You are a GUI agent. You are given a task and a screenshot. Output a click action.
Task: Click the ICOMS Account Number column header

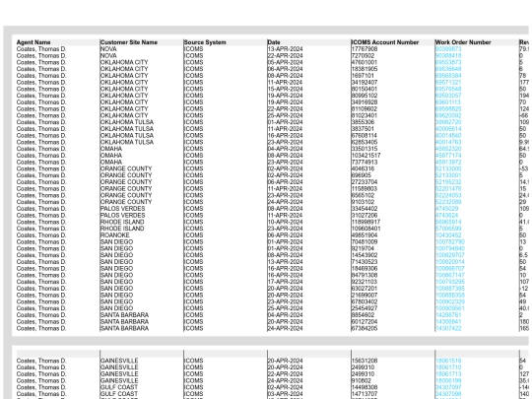pyautogui.click(x=385, y=42)
